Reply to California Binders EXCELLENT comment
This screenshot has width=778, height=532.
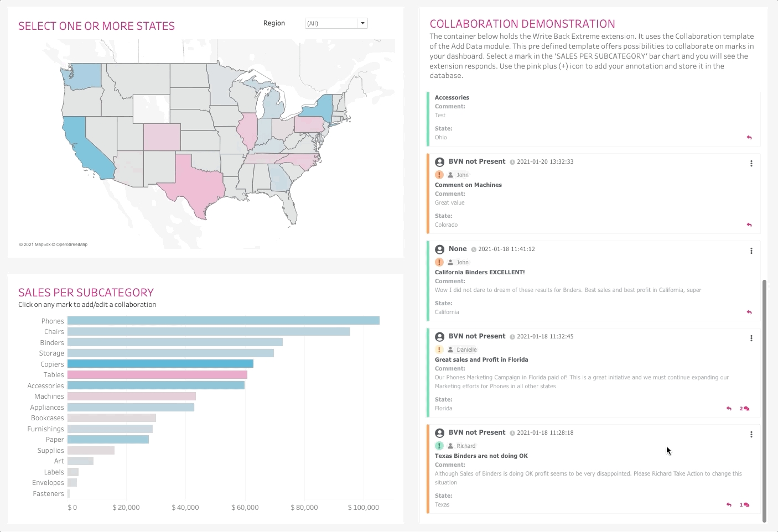(x=749, y=312)
